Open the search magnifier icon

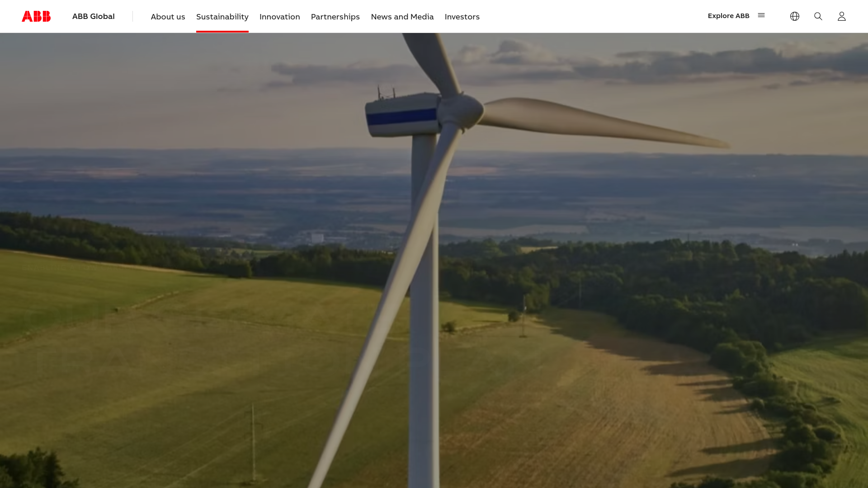(818, 16)
